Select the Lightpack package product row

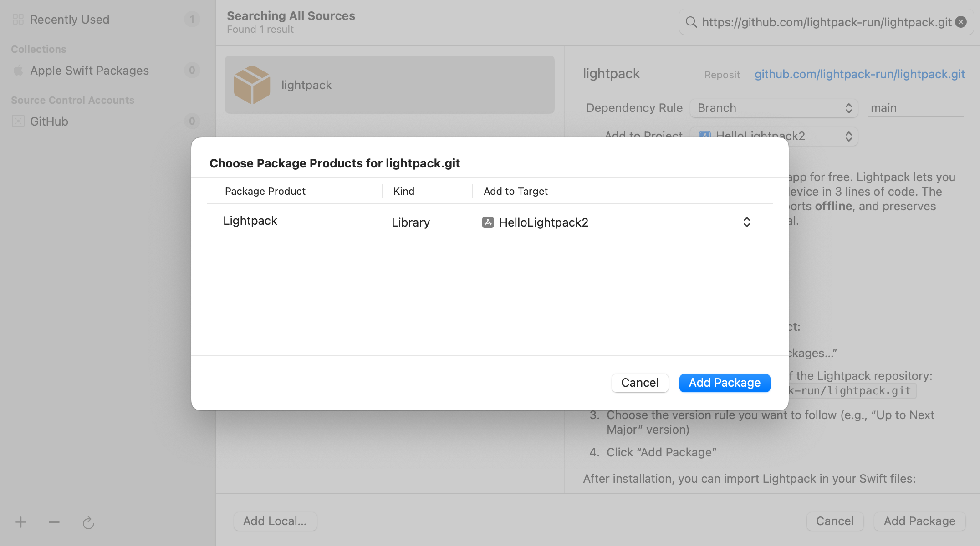(490, 222)
